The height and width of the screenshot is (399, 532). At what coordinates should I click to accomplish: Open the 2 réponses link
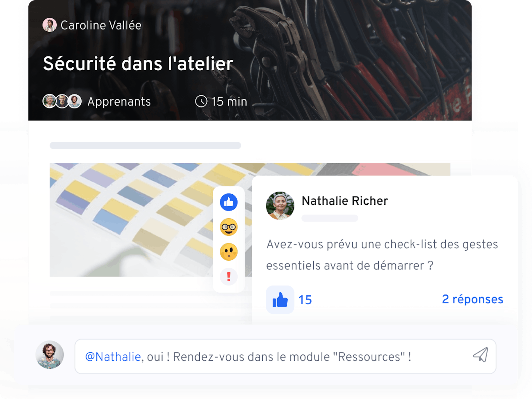pyautogui.click(x=473, y=299)
